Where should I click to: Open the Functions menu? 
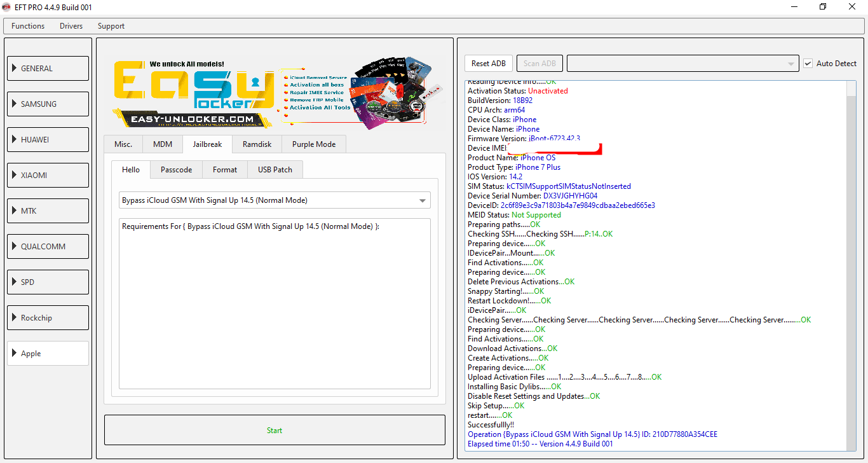coord(28,26)
